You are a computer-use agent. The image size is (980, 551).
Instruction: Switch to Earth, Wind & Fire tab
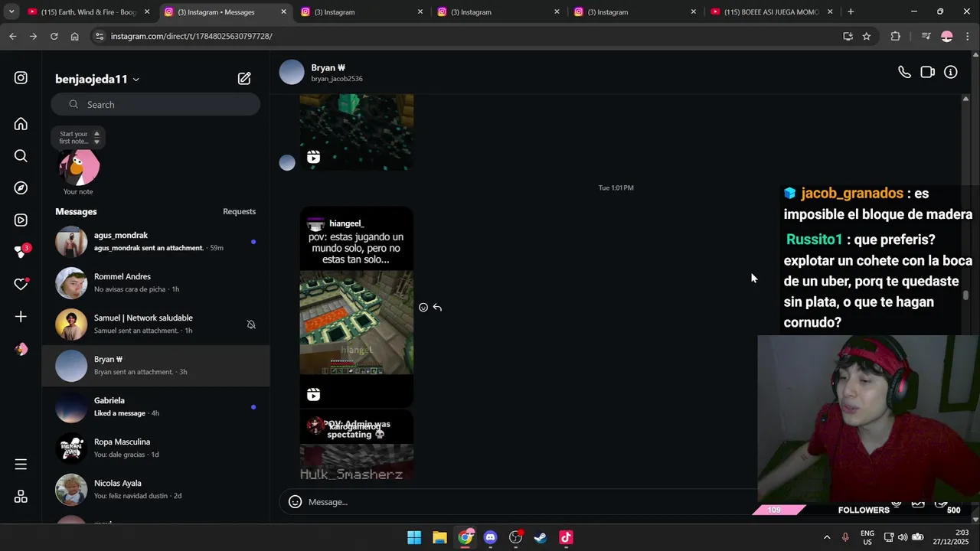coord(88,12)
